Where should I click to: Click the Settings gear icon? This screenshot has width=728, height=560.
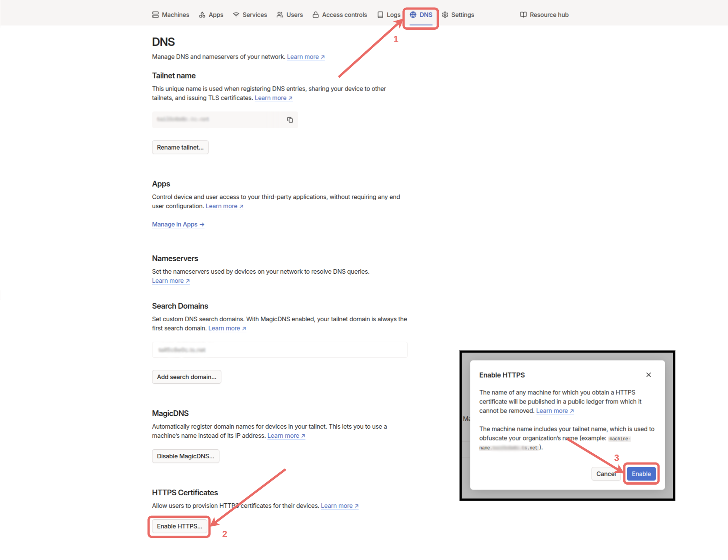(445, 15)
